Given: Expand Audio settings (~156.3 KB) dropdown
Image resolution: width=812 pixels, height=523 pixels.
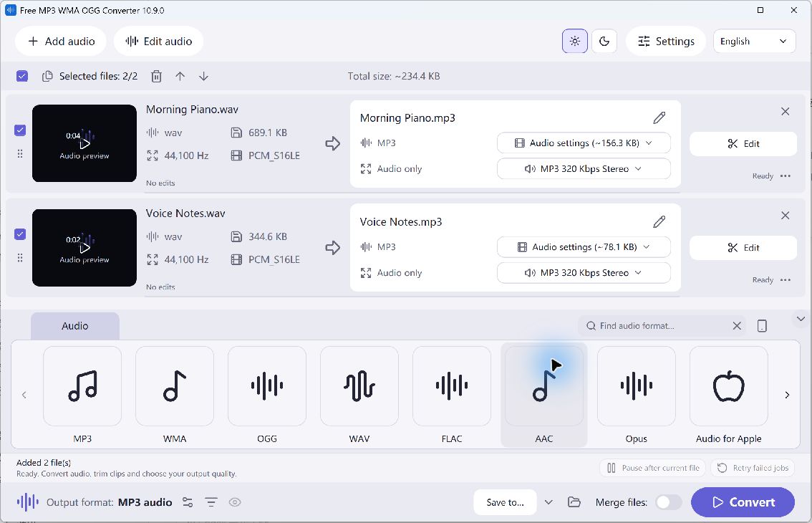Looking at the screenshot, I should 584,143.
